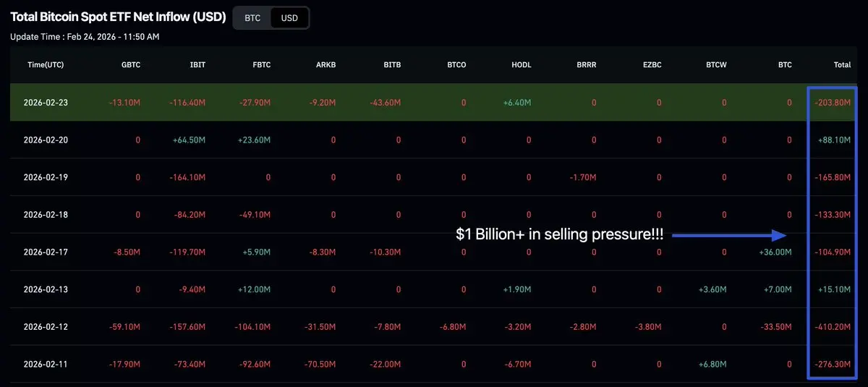
Task: Click the -410.20M total value
Action: [x=833, y=327]
